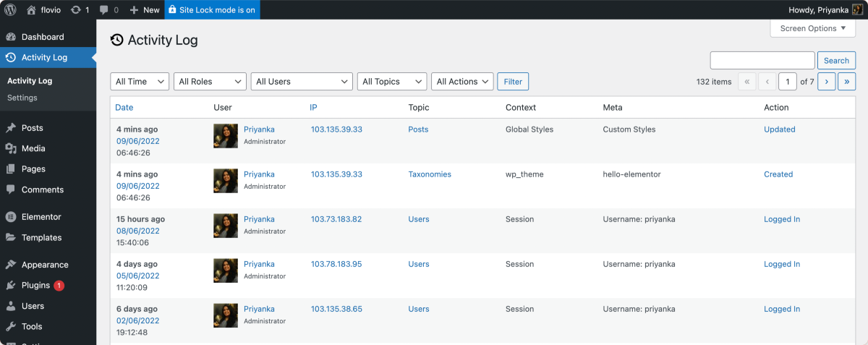868x345 pixels.
Task: Click the Global Styles context text
Action: point(529,129)
